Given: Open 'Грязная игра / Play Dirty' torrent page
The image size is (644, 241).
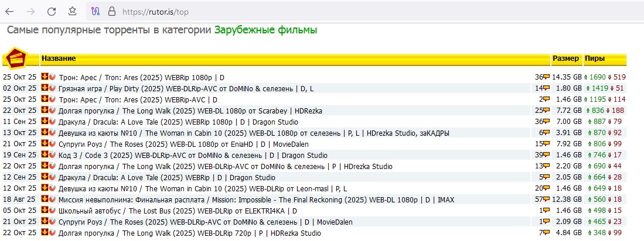Looking at the screenshot, I should pos(187,88).
